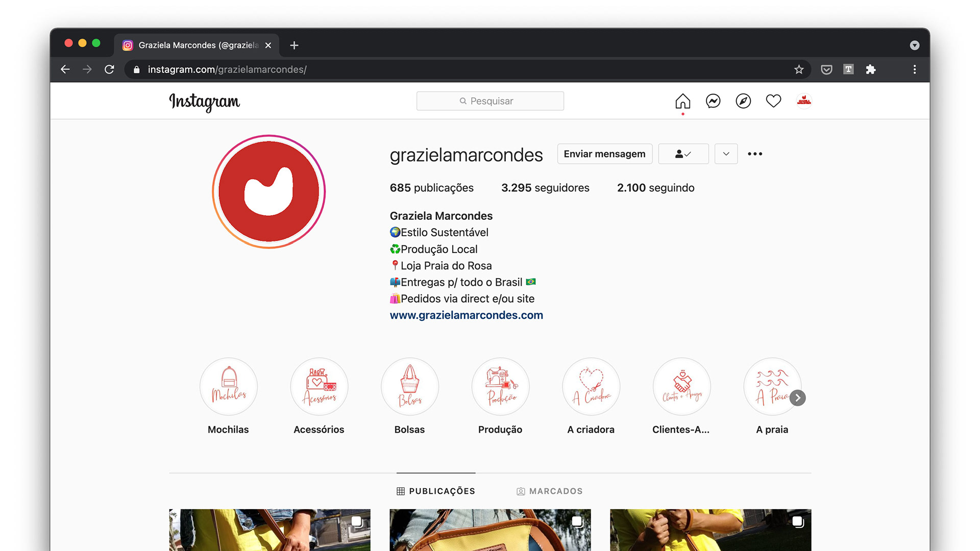View 3.295 seguidores list
Screen dimensions: 980x551
click(x=545, y=188)
